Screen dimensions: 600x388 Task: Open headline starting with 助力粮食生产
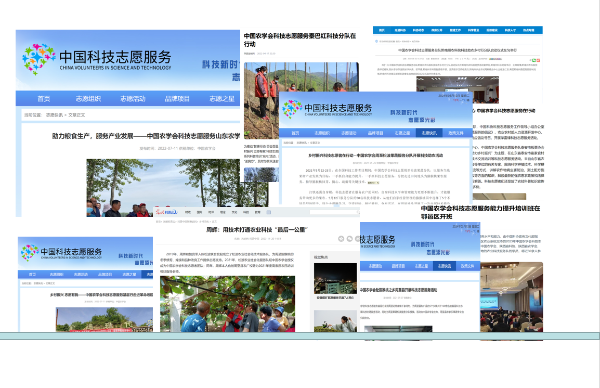coord(146,136)
